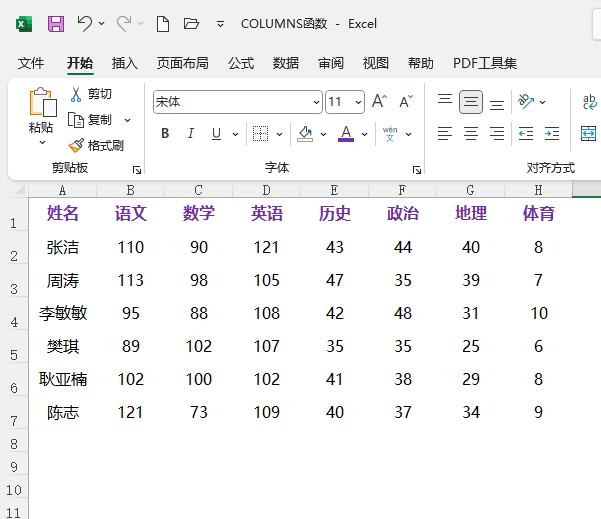The height and width of the screenshot is (519, 601).
Task: Open the PDF工具集 tab
Action: (x=485, y=63)
